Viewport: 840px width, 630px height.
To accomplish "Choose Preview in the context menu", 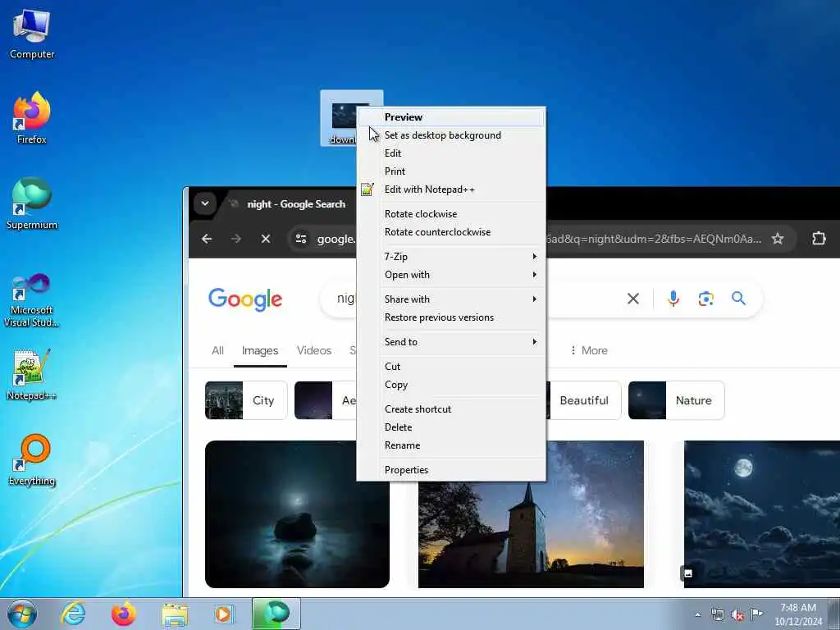I will point(452,117).
